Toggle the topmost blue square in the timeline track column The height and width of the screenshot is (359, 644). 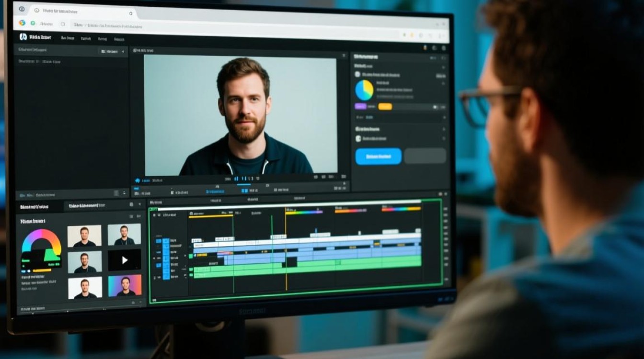pos(166,241)
